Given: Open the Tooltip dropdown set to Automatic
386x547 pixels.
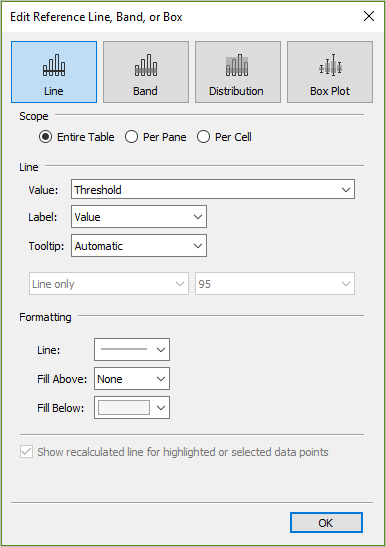Looking at the screenshot, I should (x=139, y=246).
